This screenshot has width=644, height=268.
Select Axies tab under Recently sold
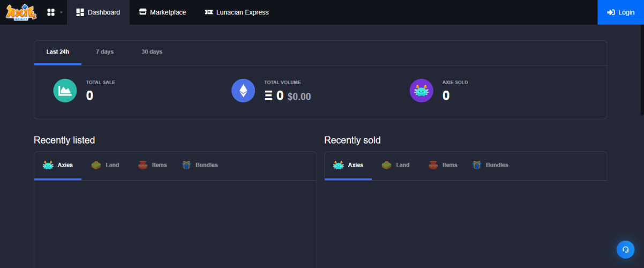(348, 165)
